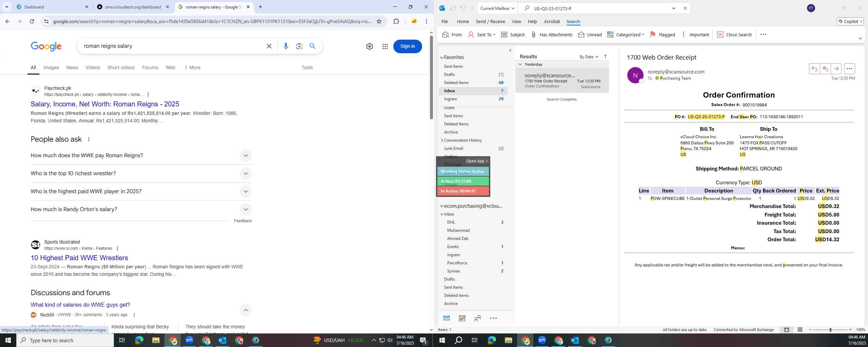Open the Outlook View tab

pos(516,21)
